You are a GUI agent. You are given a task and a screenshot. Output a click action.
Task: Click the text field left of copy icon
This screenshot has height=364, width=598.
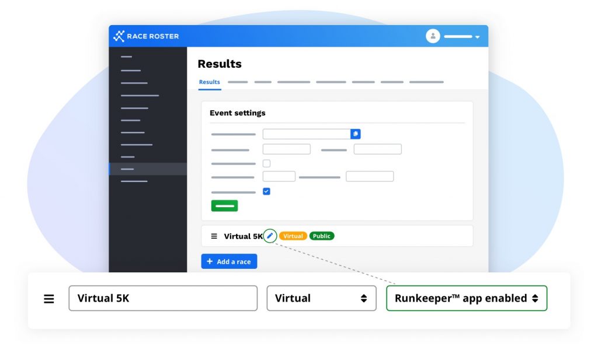tap(306, 134)
